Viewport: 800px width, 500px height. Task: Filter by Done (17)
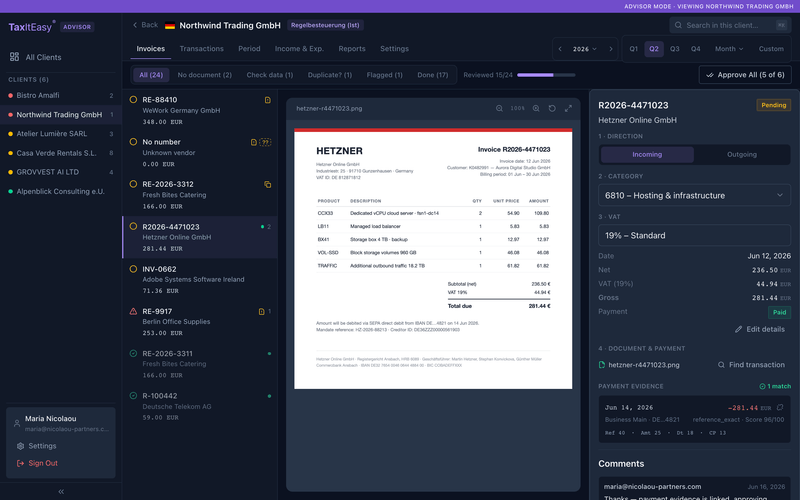coord(433,75)
